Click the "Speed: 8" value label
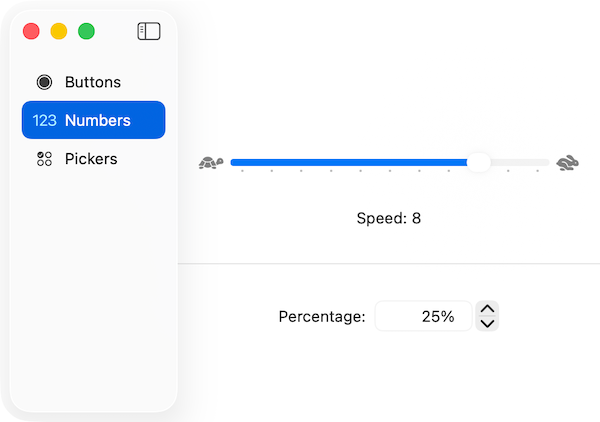 point(388,218)
